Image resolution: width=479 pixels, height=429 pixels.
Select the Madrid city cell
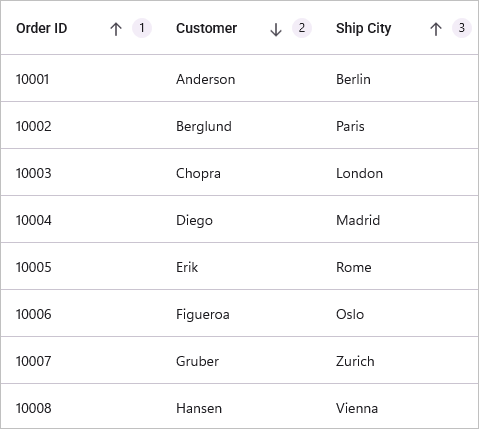[399, 219]
